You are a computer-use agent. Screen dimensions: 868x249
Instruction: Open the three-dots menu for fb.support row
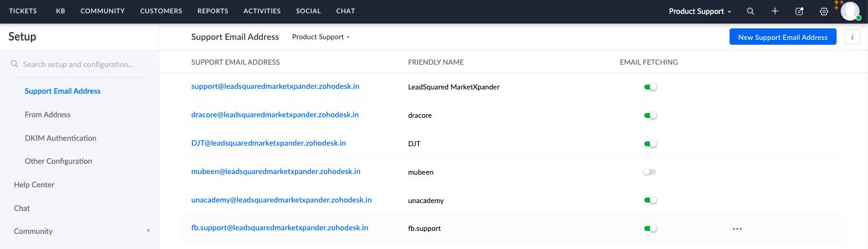click(737, 228)
